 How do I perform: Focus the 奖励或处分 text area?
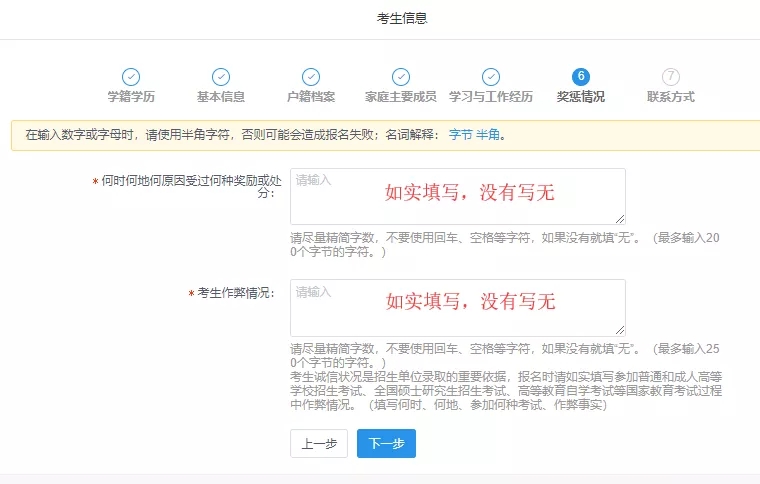(x=457, y=196)
